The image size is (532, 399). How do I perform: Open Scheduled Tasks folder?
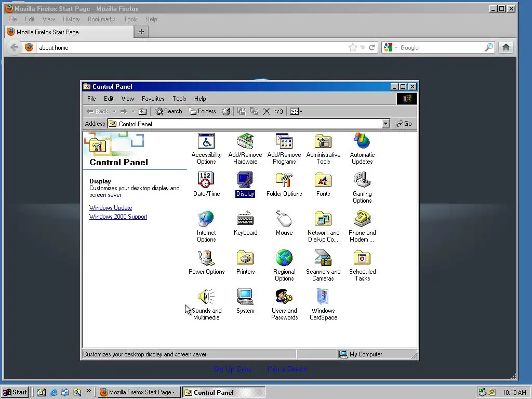pyautogui.click(x=362, y=265)
